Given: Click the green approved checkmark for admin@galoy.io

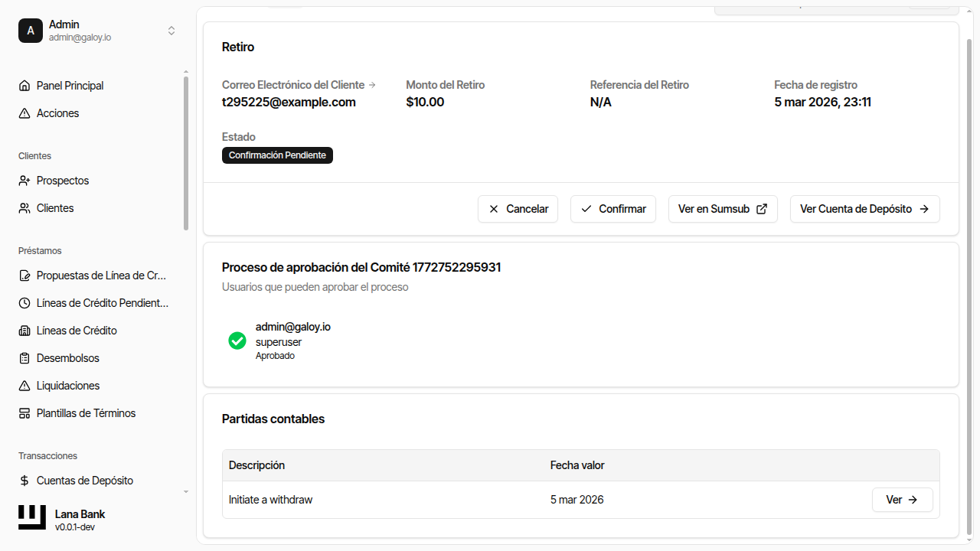Looking at the screenshot, I should (x=237, y=341).
